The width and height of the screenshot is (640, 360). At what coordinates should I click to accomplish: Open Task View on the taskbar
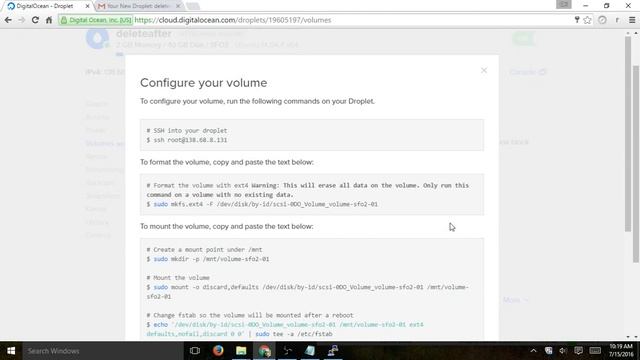pyautogui.click(x=195, y=351)
